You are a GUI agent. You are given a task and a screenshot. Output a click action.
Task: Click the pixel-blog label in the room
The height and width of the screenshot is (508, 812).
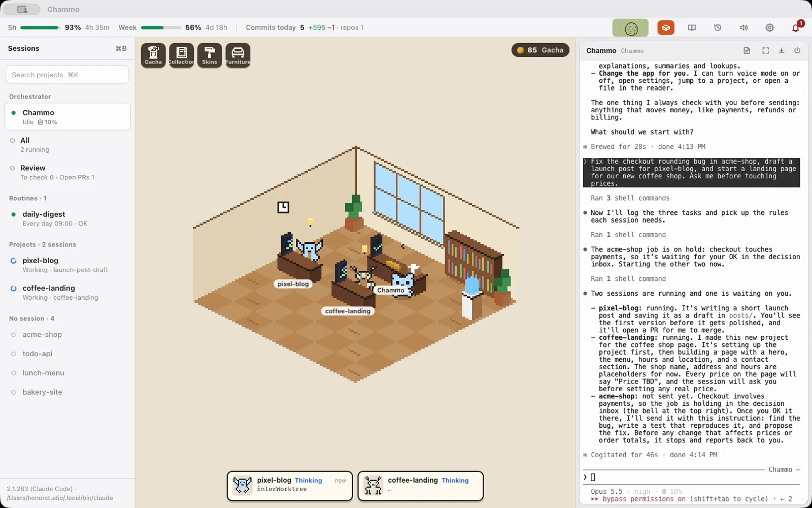point(293,284)
